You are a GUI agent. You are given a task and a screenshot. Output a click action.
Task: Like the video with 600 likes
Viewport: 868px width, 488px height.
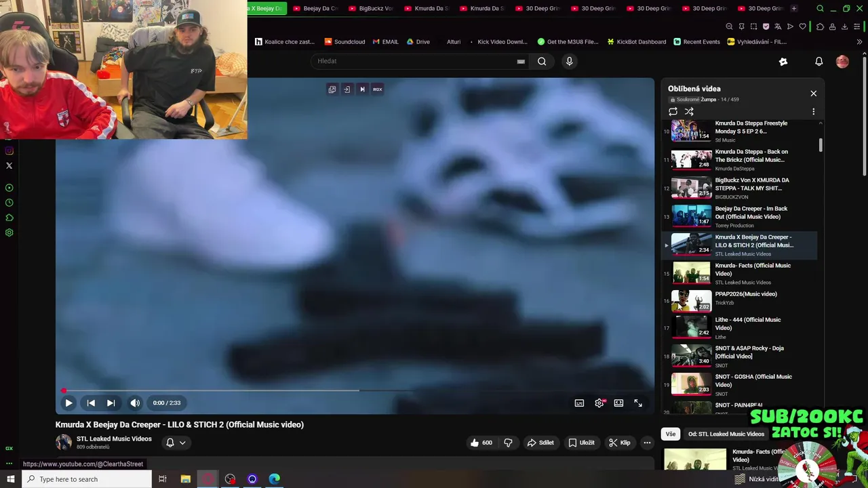481,443
